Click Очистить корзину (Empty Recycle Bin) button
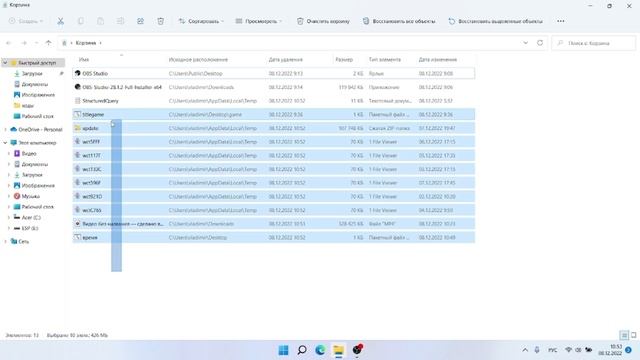The width and height of the screenshot is (640, 360). pos(323,21)
